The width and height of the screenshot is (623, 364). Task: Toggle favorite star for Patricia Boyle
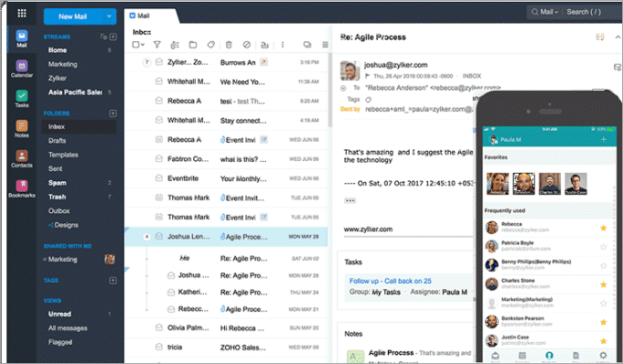click(x=603, y=247)
